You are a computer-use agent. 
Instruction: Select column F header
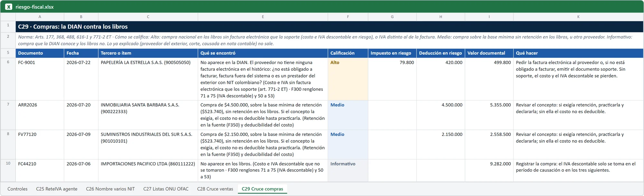pyautogui.click(x=348, y=17)
